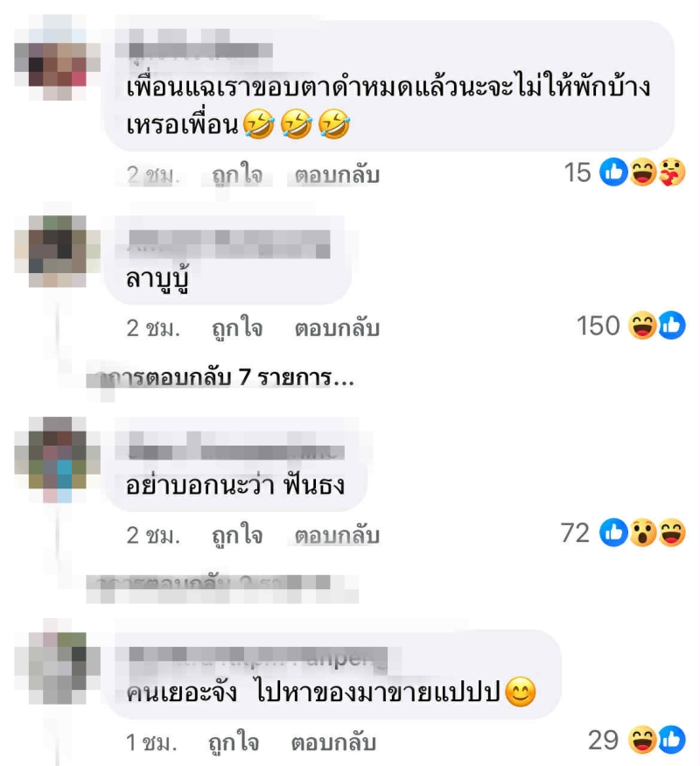Click the care hug emoji reaction icon
The image size is (700, 766).
click(x=672, y=172)
